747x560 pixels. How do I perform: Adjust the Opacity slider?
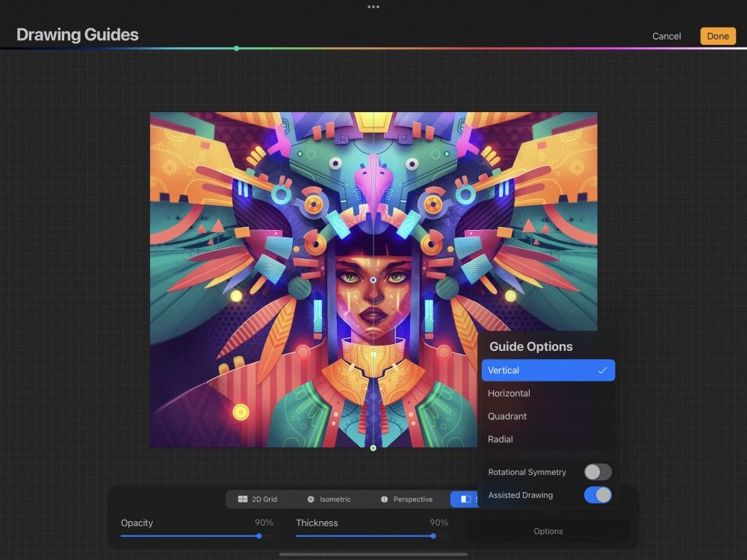259,535
